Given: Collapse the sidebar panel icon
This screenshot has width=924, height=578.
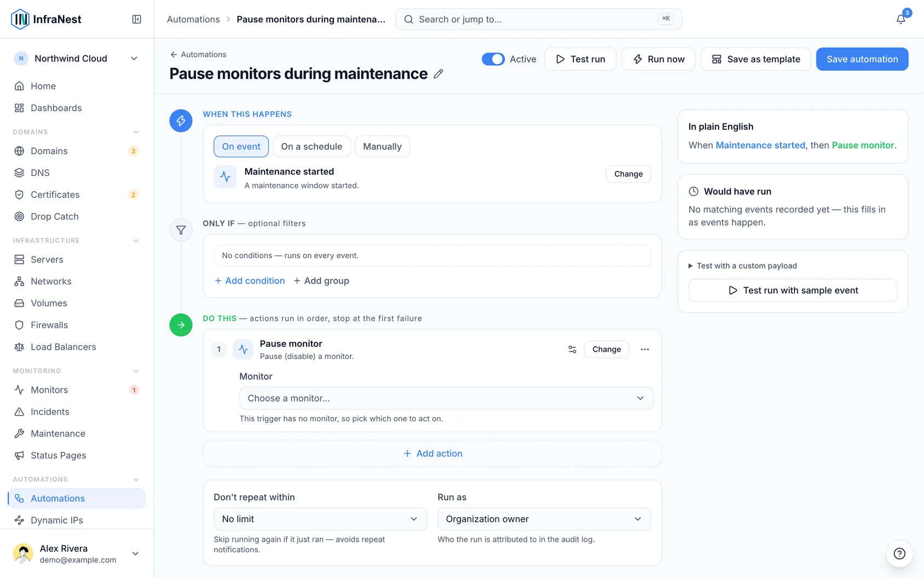Looking at the screenshot, I should pos(137,19).
